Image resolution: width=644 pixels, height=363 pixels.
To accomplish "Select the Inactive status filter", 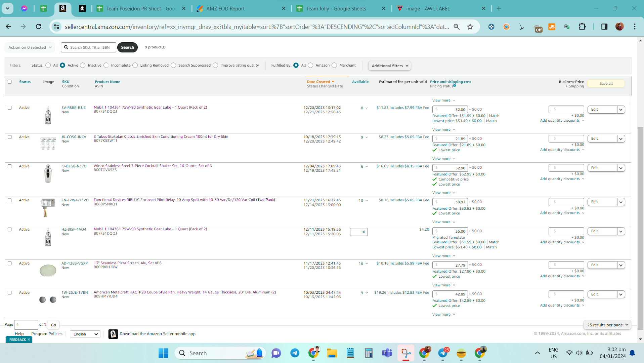I will [83, 65].
